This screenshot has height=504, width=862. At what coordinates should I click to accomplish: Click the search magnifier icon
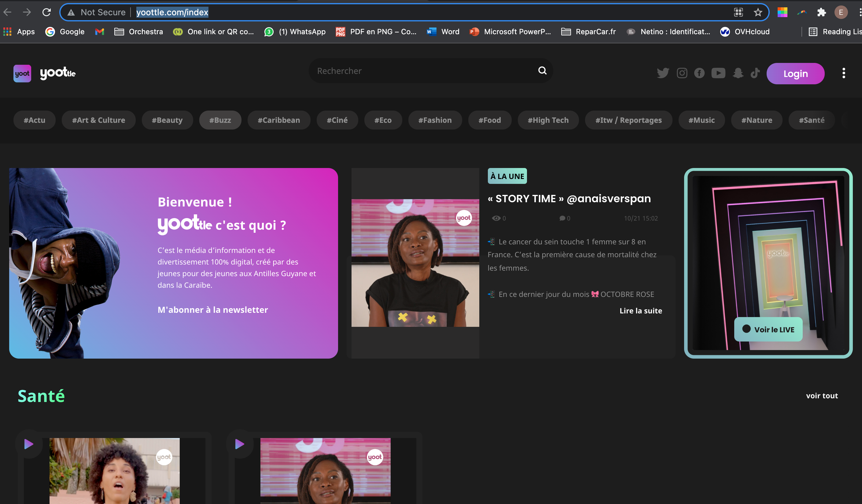click(x=542, y=71)
